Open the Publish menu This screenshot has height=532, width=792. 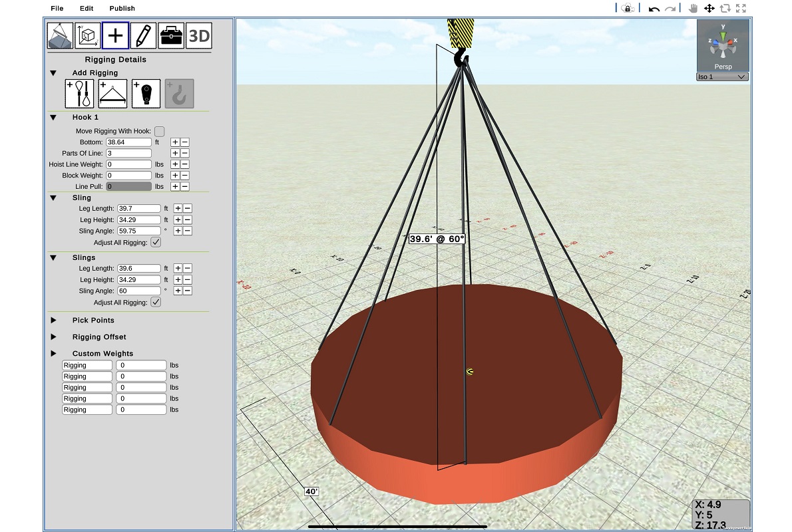[122, 8]
